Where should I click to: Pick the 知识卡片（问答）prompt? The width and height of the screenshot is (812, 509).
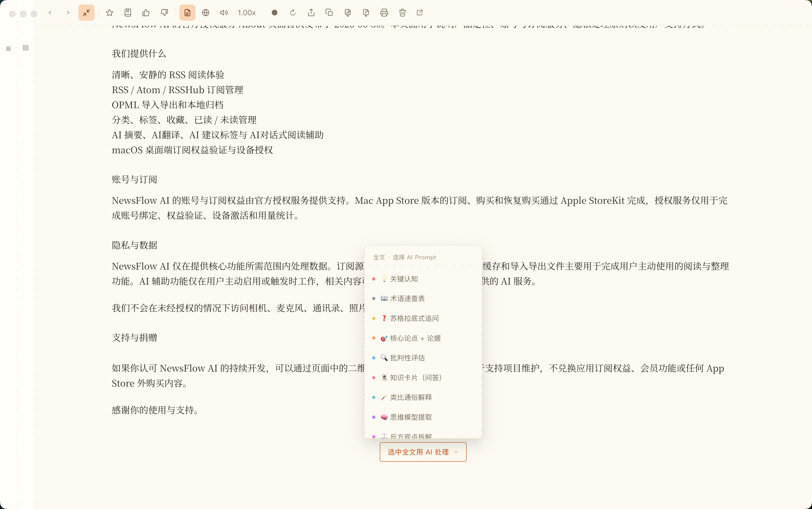click(423, 378)
